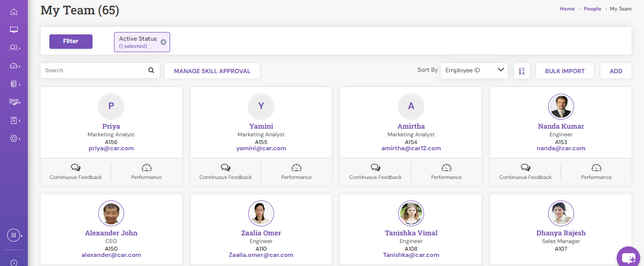Open Continuous Feedback icon for Nanda Kumar
The image size is (644, 266).
pos(526,167)
